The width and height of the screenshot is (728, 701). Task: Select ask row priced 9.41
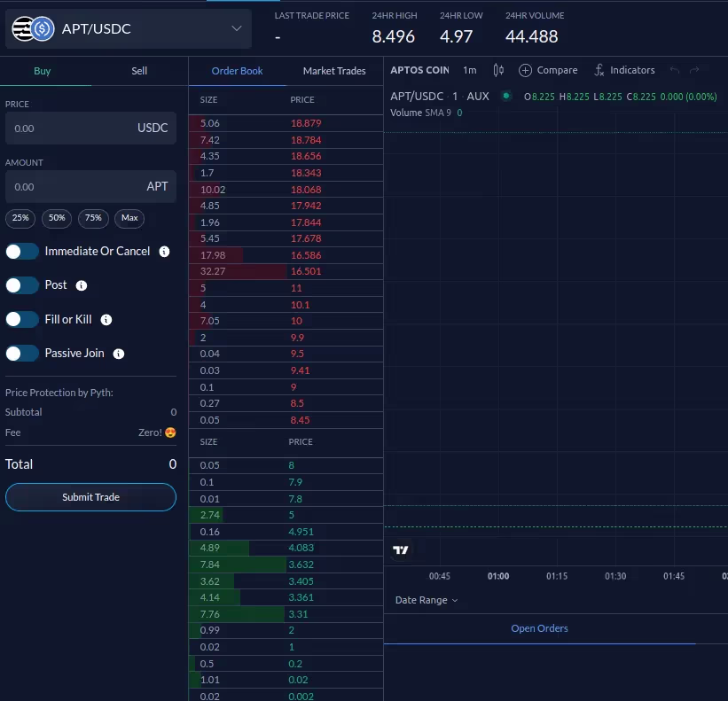click(286, 370)
